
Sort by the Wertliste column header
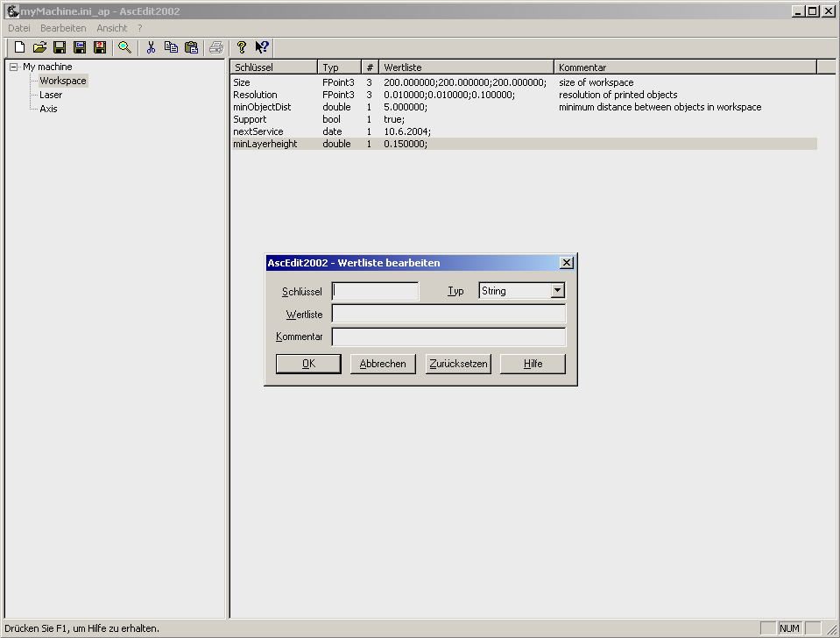point(466,67)
